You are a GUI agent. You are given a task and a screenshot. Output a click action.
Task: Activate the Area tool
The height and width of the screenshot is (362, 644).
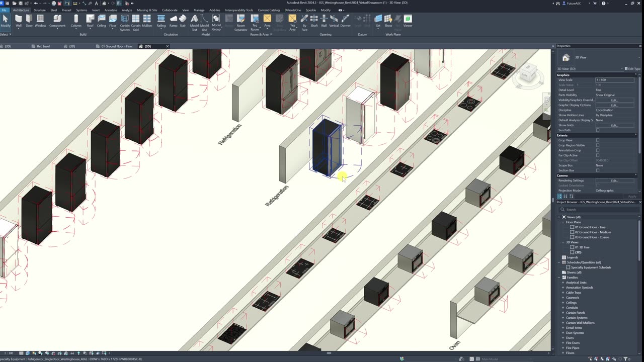(267, 21)
